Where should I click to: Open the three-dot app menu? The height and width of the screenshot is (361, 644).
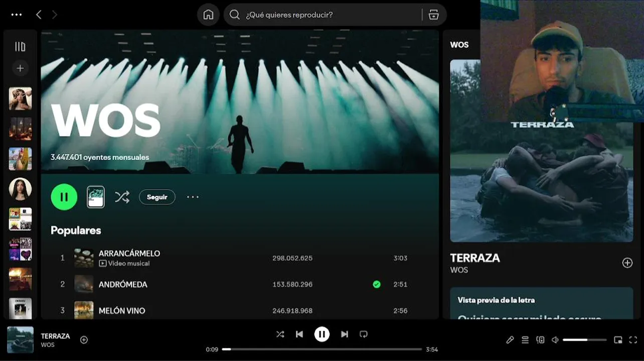17,15
